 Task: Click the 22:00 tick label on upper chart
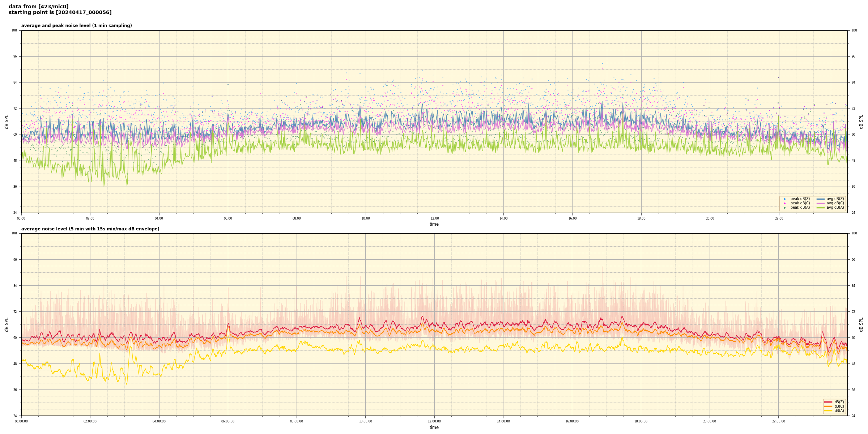(x=779, y=218)
